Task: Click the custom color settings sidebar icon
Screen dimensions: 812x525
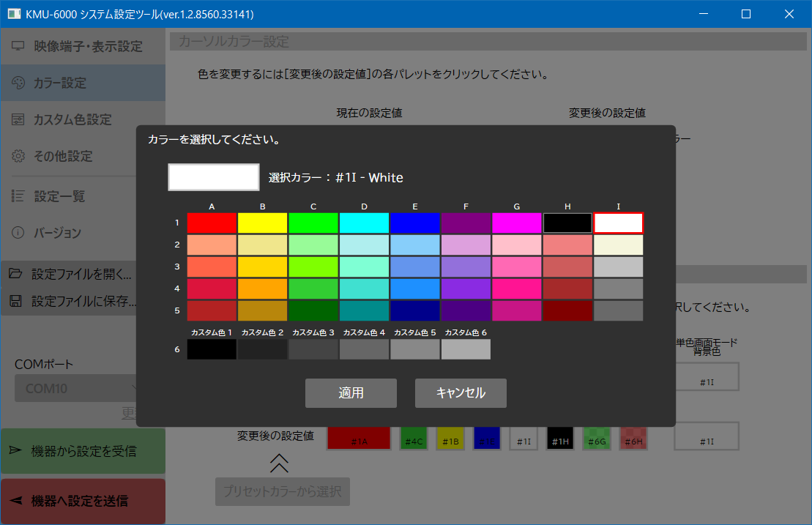Action: tap(18, 119)
